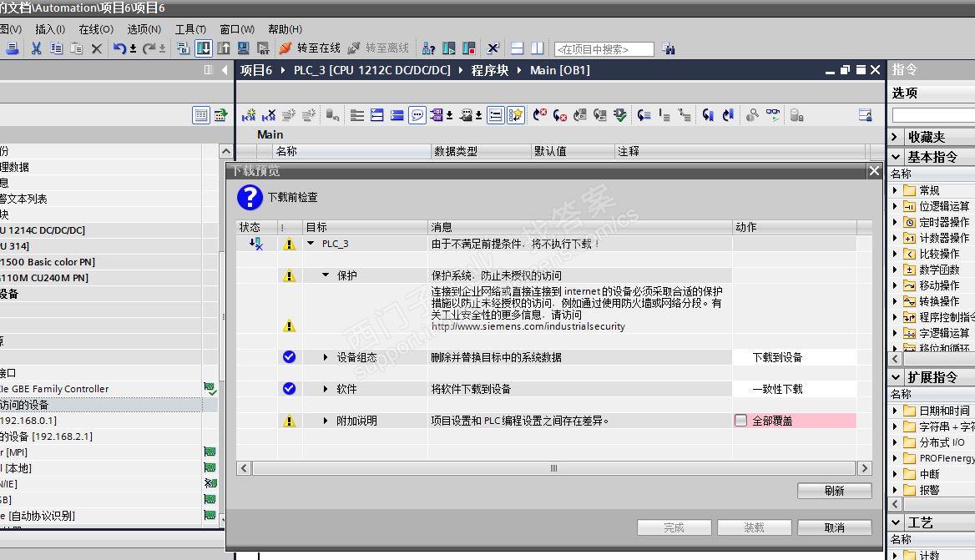
Task: Click the 程序块 breadcrumb item
Action: tap(490, 70)
